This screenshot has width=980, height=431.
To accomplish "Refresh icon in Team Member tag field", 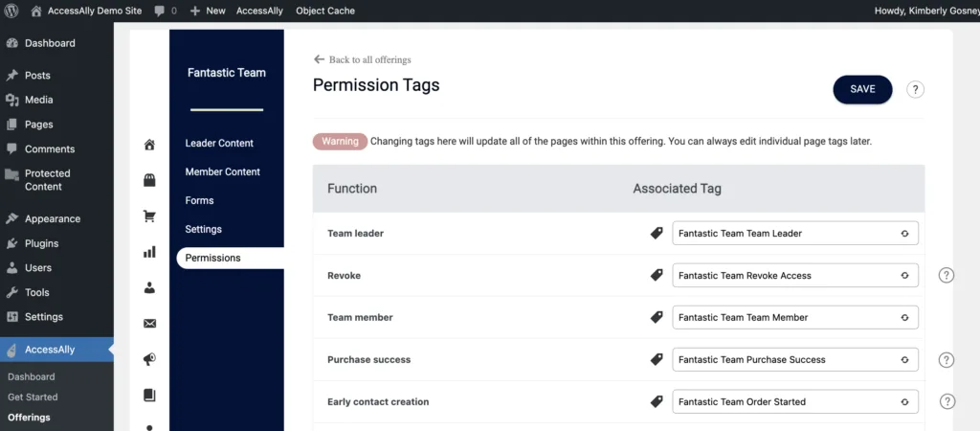I will [x=904, y=317].
